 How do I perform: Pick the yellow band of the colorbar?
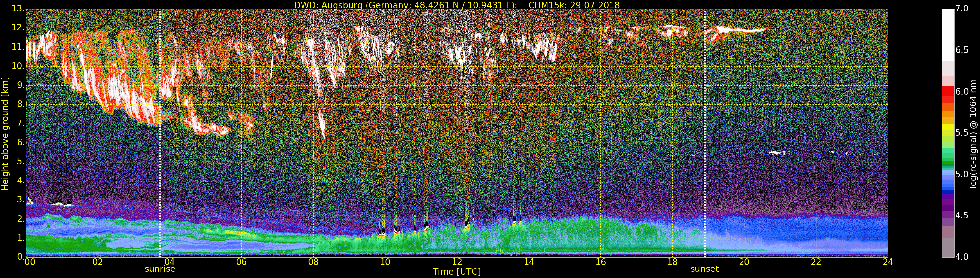(x=948, y=127)
